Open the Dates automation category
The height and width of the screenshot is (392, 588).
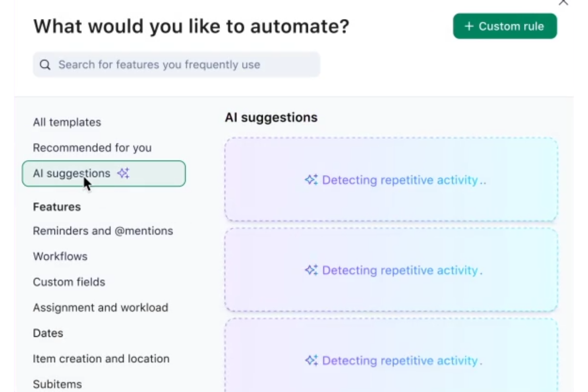click(x=48, y=333)
